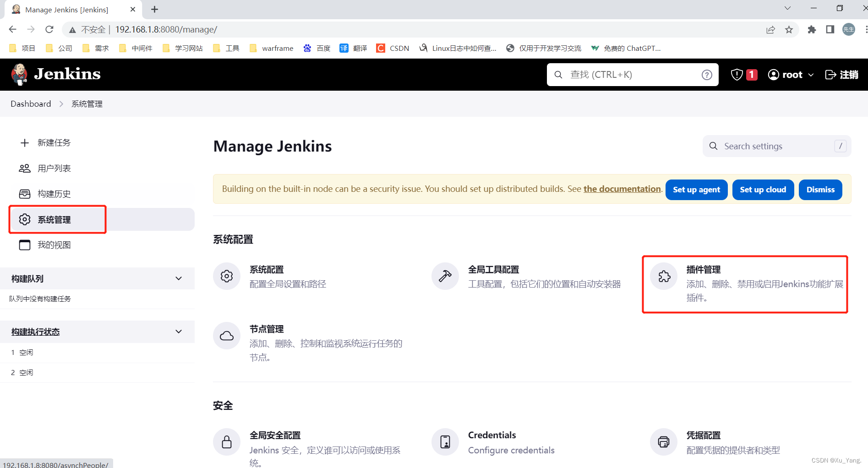Open the 学习网站 bookmark folder

183,48
